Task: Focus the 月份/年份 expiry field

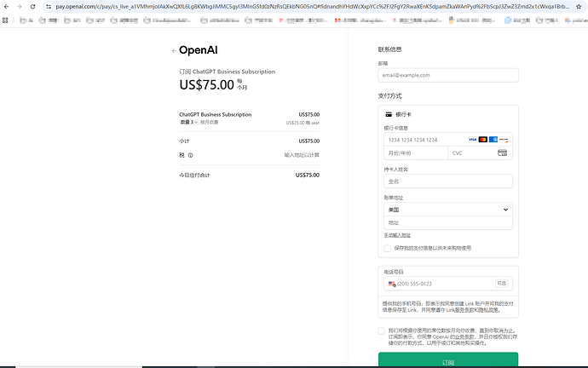Action: (x=416, y=152)
